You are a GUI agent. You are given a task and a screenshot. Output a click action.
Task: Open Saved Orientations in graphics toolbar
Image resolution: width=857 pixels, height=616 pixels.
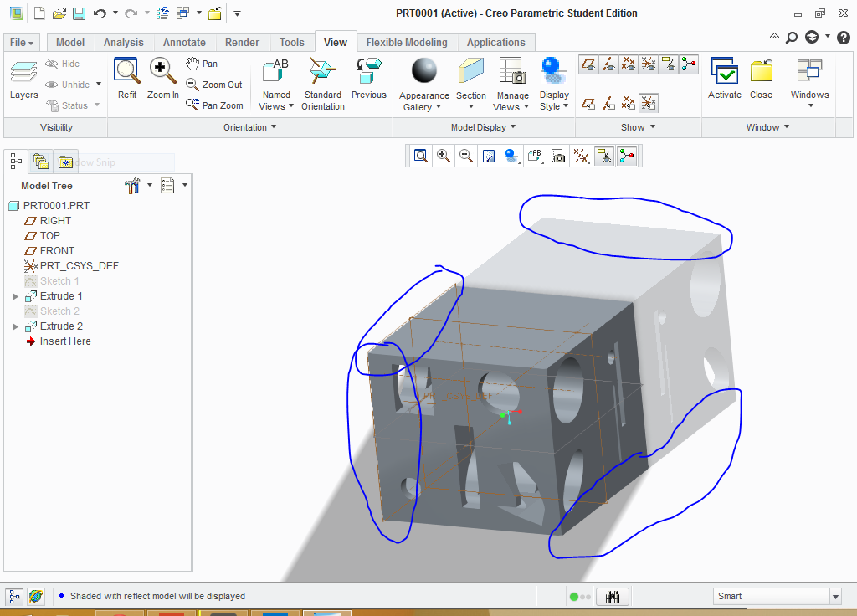pyautogui.click(x=535, y=157)
